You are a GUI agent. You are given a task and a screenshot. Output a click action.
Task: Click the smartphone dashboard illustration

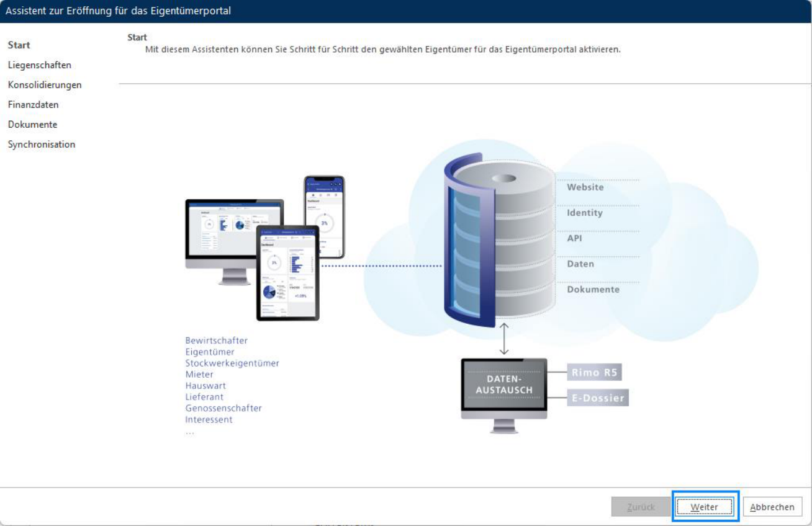tap(324, 216)
